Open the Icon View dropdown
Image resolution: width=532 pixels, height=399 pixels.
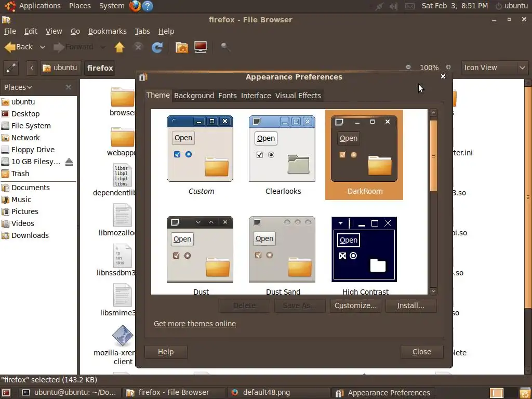[495, 68]
